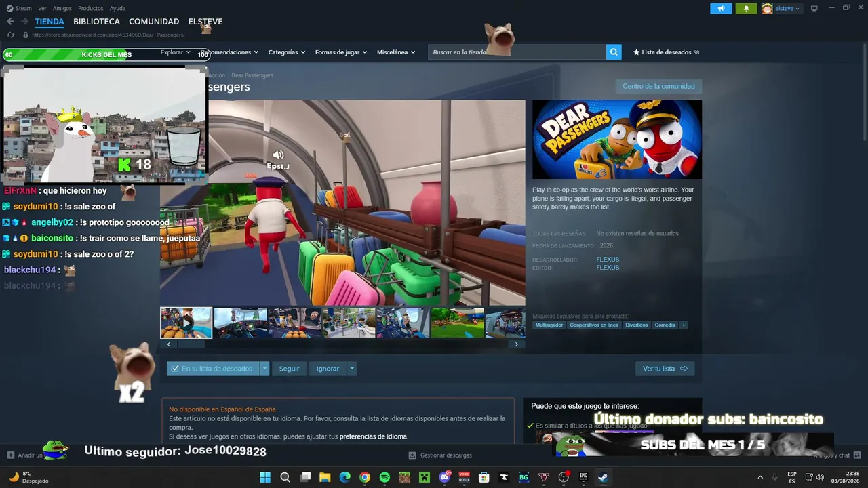Open the Productos menu

pos(91,8)
